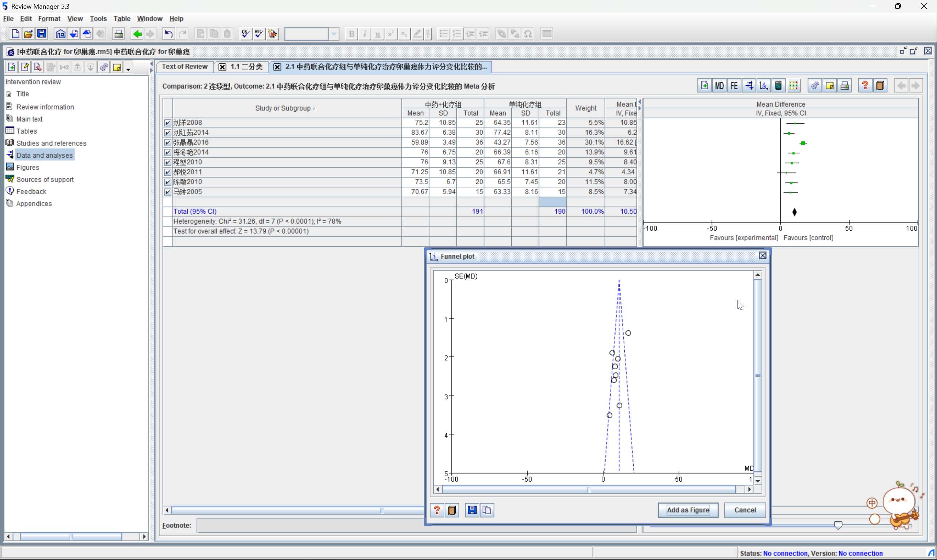937x560 pixels.
Task: Click the main toolbar save file icon
Action: click(x=42, y=34)
